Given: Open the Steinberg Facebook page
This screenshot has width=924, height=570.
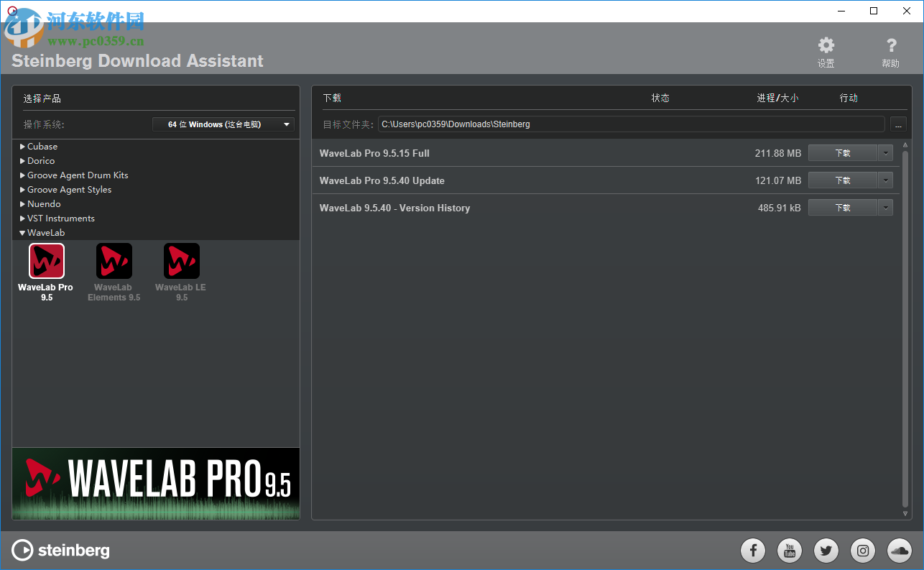Looking at the screenshot, I should 752,551.
